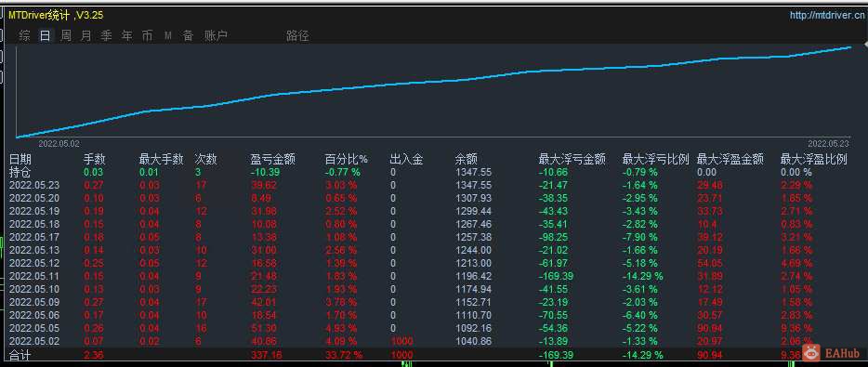Select the 2022.05.09 date row
The height and width of the screenshot is (367, 868).
pyautogui.click(x=34, y=302)
